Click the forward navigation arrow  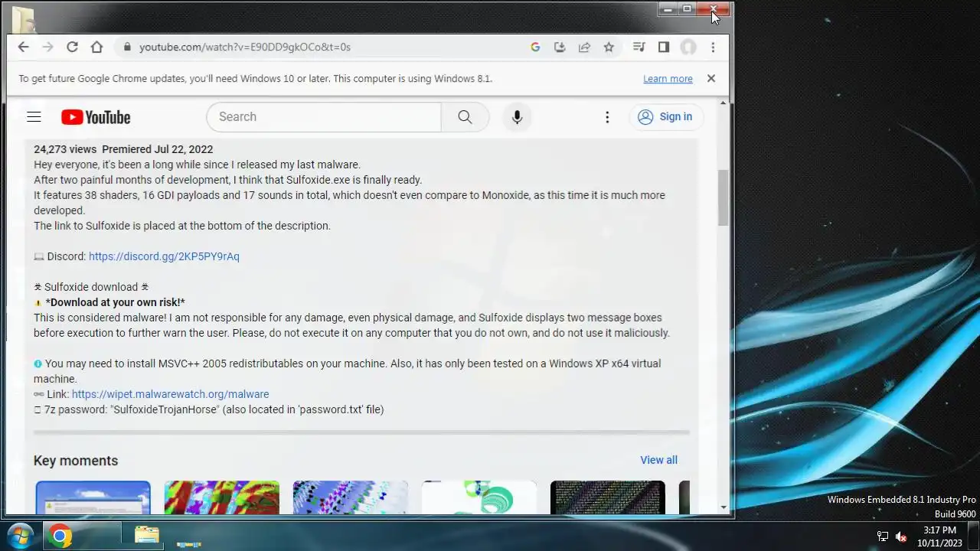47,47
